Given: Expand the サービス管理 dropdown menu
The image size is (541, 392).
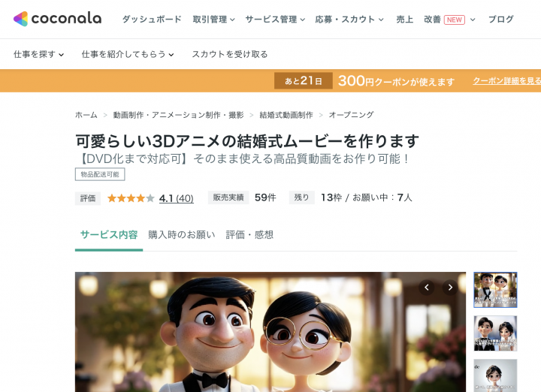Looking at the screenshot, I should click(x=275, y=20).
